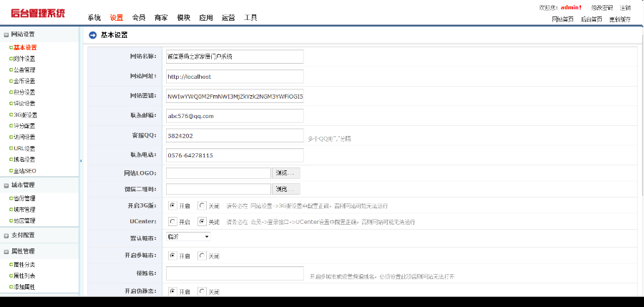
Task: Open 3G版设置 in the sidebar
Action: coord(26,115)
